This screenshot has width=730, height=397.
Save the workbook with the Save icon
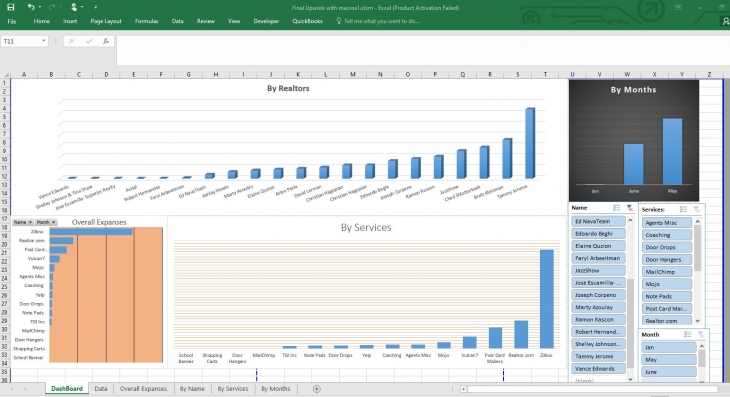point(10,7)
